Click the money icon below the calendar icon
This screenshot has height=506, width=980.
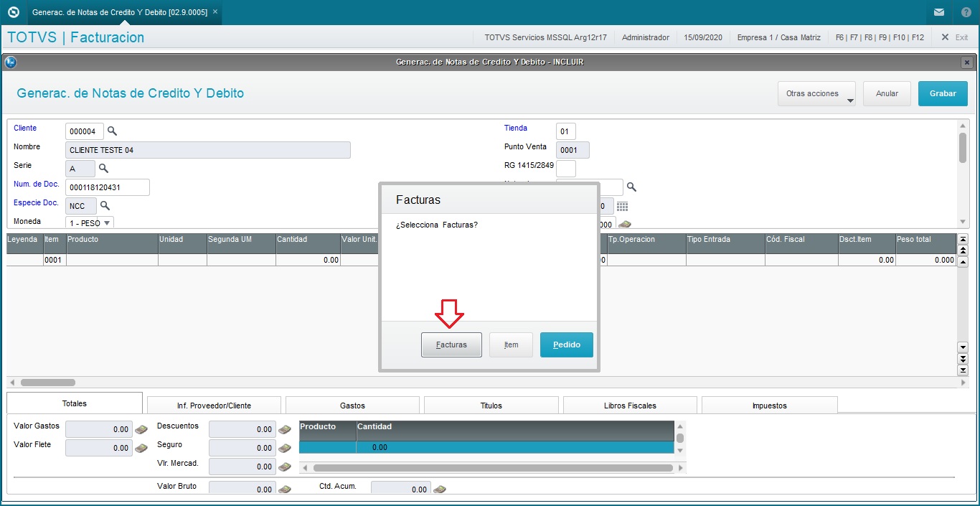pyautogui.click(x=624, y=224)
